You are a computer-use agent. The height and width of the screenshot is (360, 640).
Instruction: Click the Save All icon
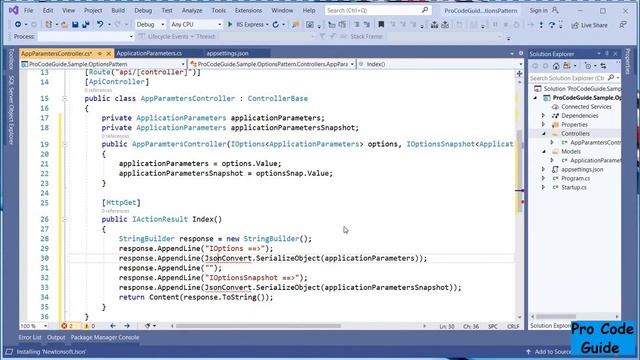pyautogui.click(x=86, y=25)
